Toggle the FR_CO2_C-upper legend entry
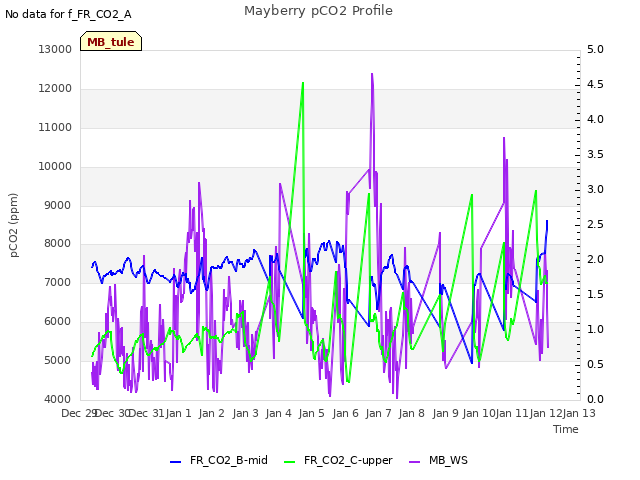This screenshot has height=480, width=640. (338, 460)
